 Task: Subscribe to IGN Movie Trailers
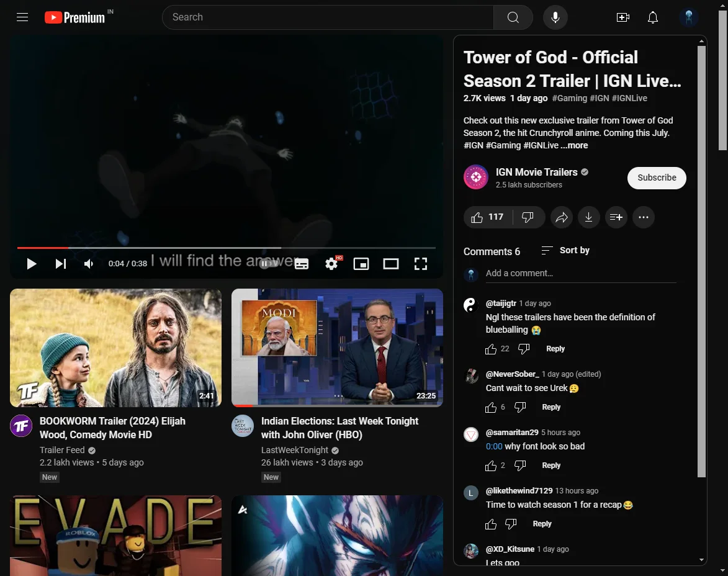coord(657,178)
